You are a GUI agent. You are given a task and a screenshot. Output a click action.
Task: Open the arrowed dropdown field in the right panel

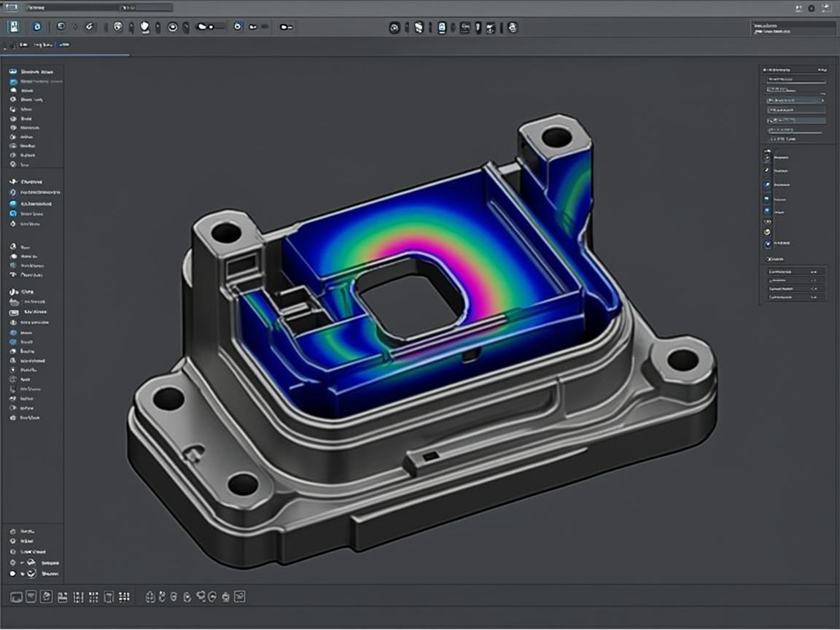796,100
